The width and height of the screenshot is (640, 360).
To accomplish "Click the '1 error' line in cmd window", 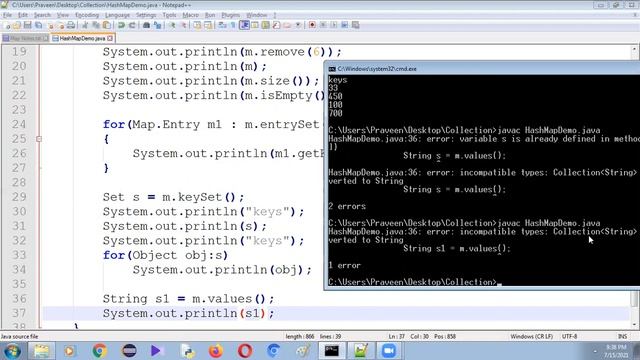I will point(344,265).
